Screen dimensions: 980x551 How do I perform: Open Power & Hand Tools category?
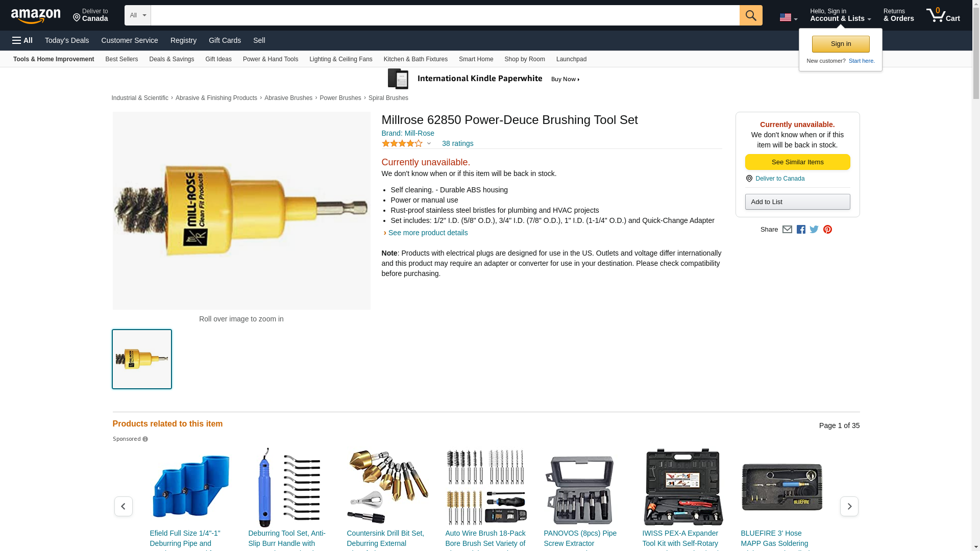tap(271, 59)
